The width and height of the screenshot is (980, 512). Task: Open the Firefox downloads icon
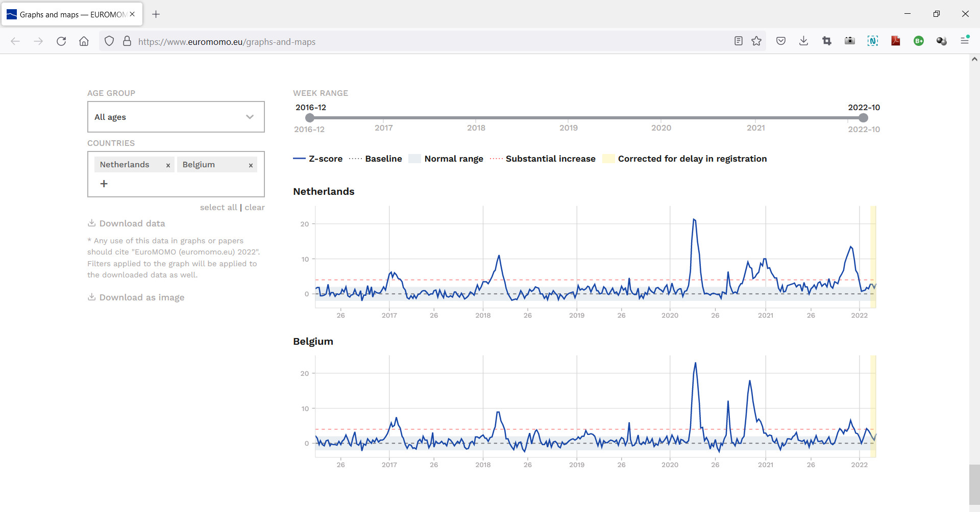click(x=803, y=41)
